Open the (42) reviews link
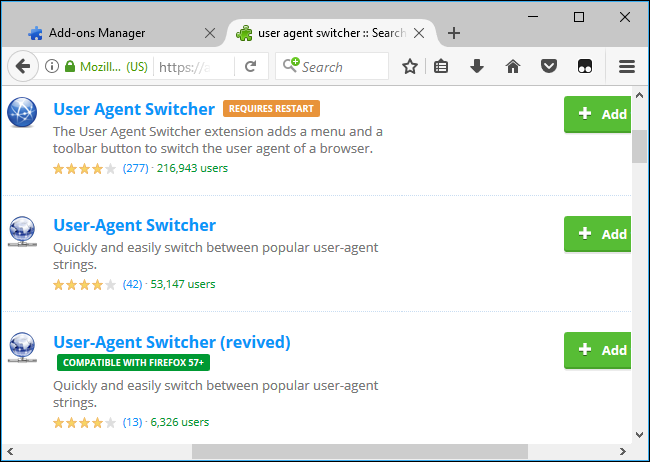Image resolution: width=650 pixels, height=462 pixels. pyautogui.click(x=132, y=284)
